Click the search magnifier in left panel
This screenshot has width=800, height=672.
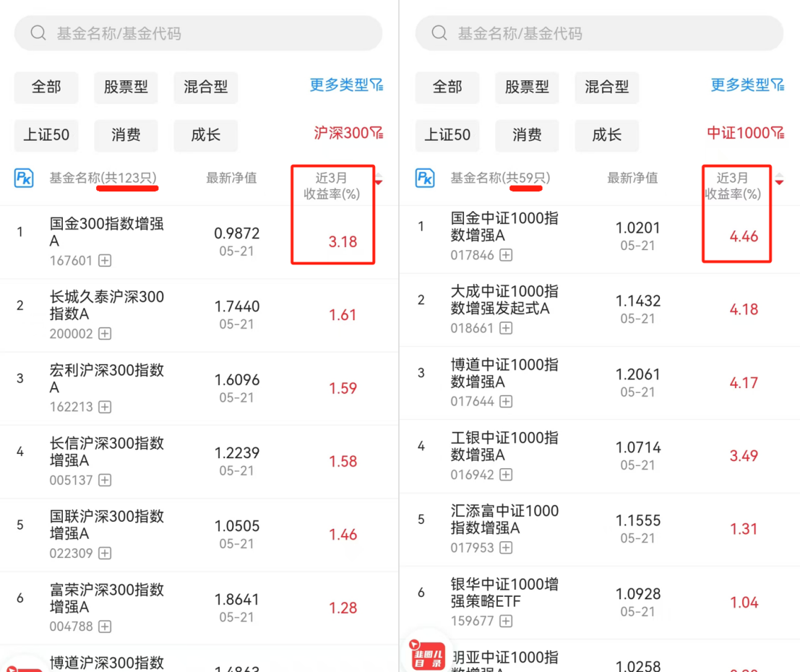pos(38,33)
